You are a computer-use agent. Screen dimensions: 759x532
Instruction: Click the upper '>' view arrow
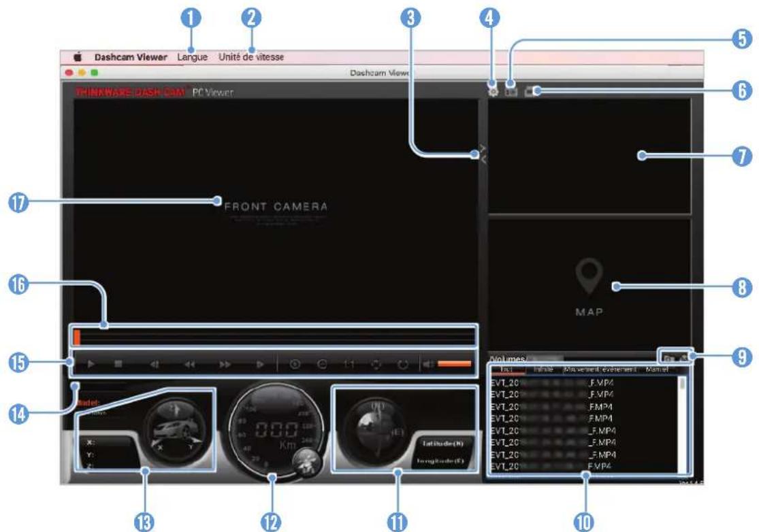tap(483, 147)
